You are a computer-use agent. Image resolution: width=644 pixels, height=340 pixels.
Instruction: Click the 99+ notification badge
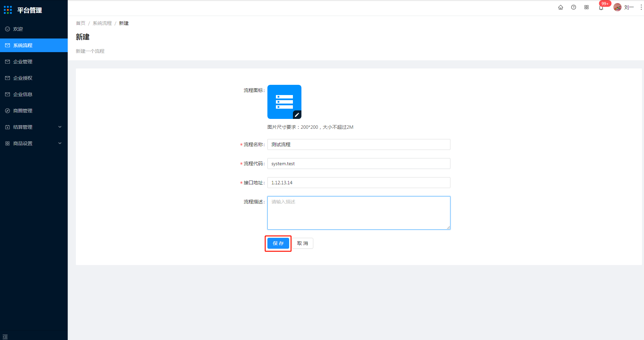[x=605, y=3]
